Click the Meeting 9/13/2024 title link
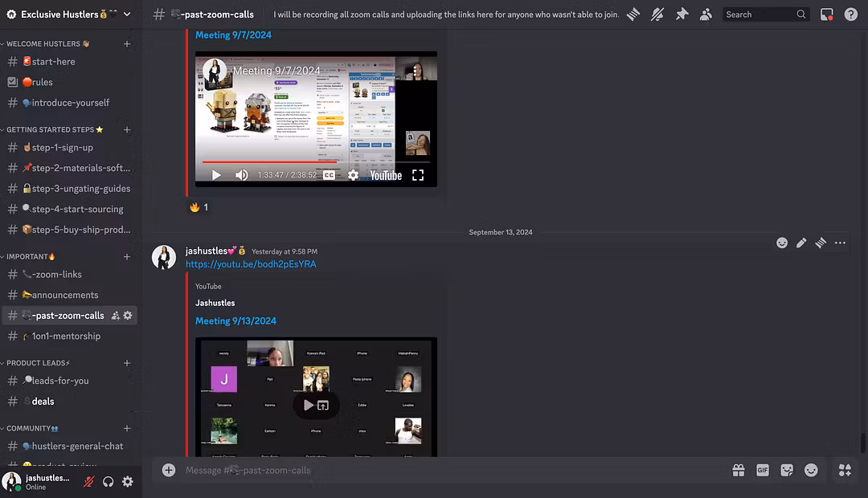 pos(235,320)
